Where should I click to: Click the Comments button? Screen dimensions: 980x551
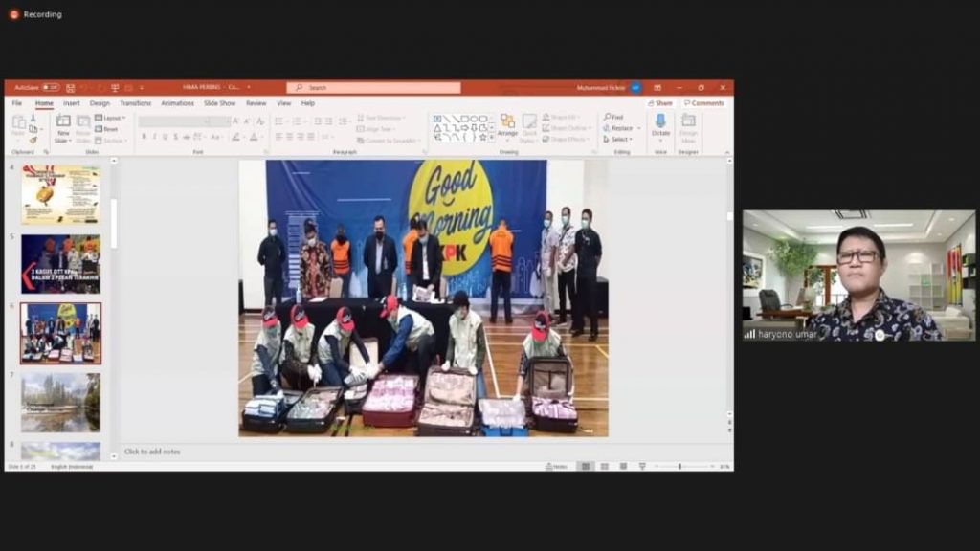click(x=703, y=103)
